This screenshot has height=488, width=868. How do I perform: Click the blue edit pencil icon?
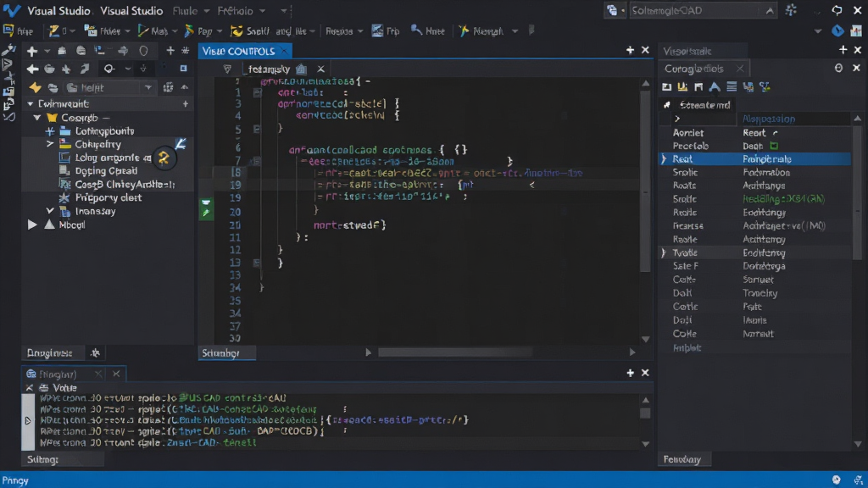181,144
